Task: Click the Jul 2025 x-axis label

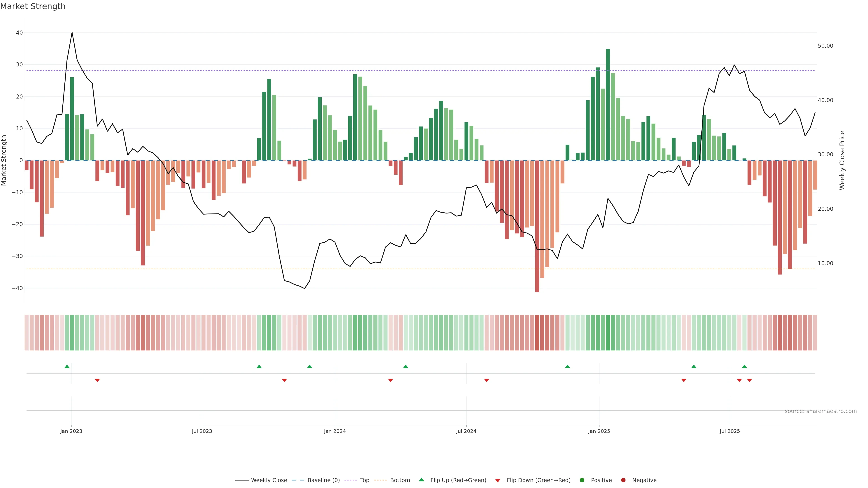Action: (729, 431)
